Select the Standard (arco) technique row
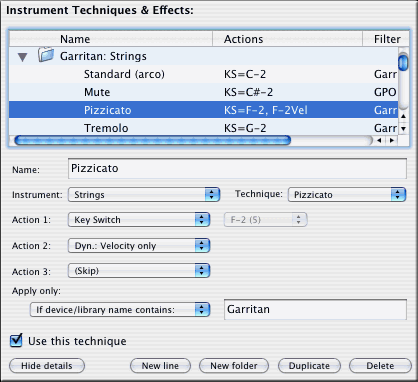 pyautogui.click(x=203, y=74)
